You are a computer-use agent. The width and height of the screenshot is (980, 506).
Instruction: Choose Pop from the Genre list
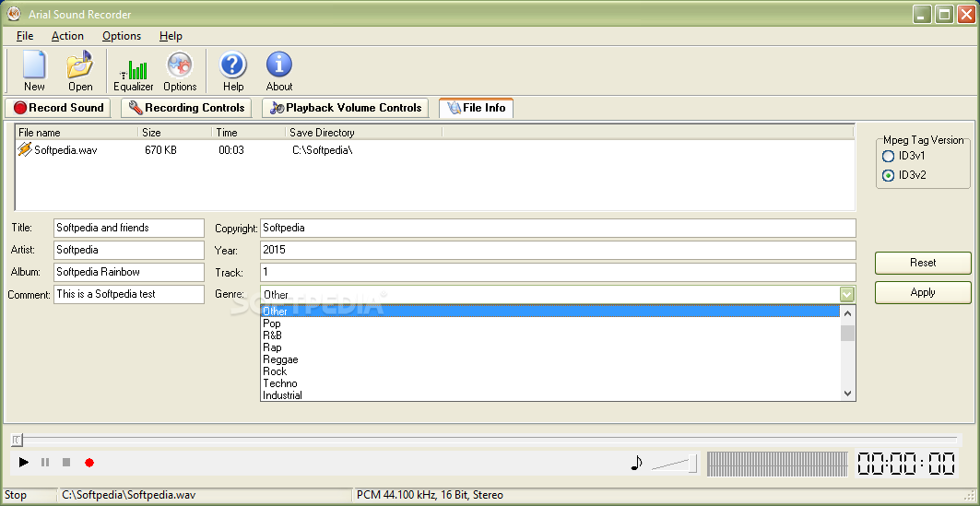click(550, 324)
